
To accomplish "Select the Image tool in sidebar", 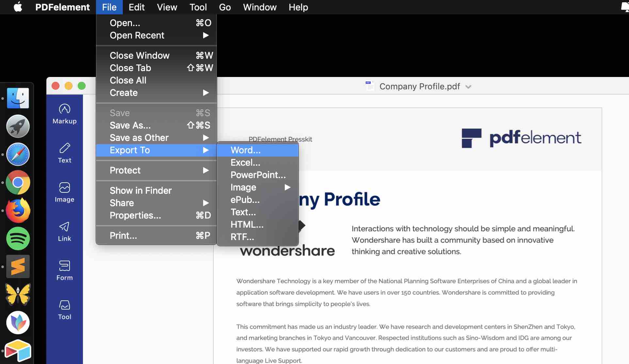I will click(x=65, y=192).
